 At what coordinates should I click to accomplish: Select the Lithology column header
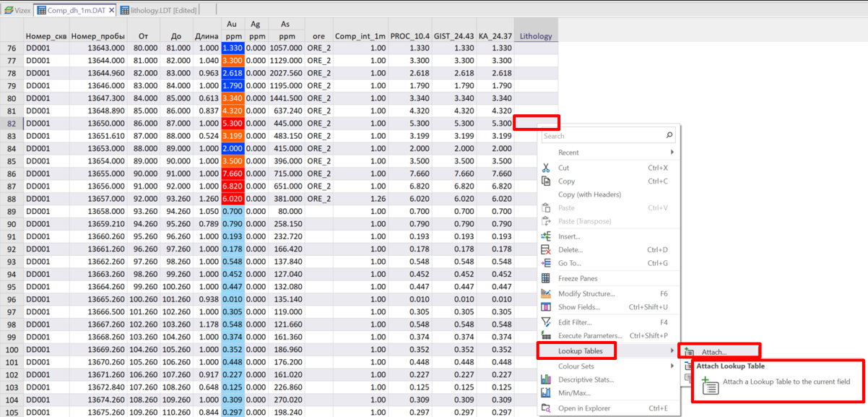click(x=535, y=36)
